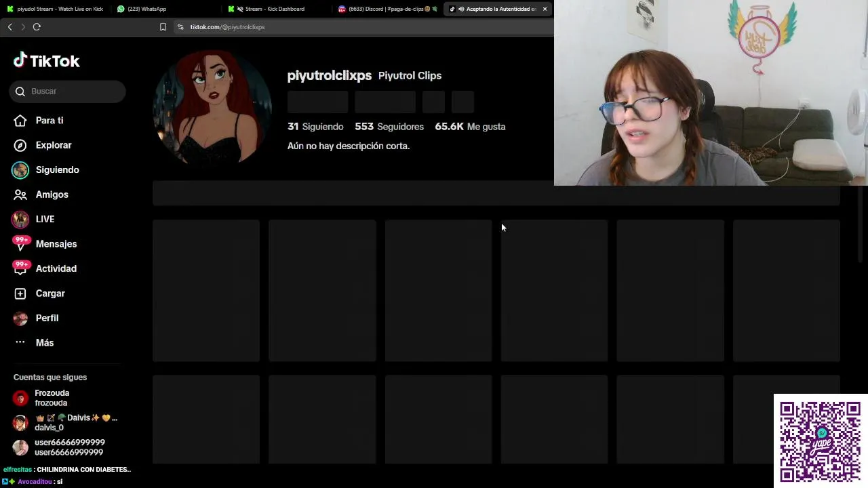The width and height of the screenshot is (868, 488).
Task: Open followed account daivis_0
Action: point(66,423)
